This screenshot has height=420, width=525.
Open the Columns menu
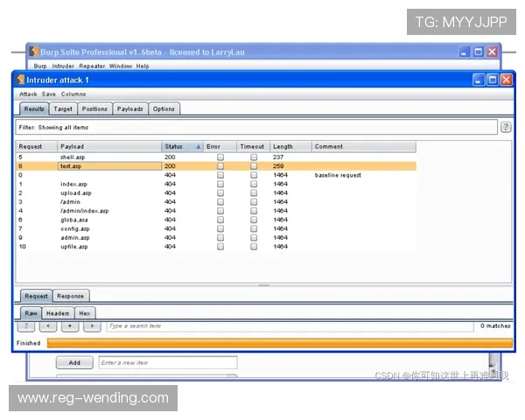click(73, 94)
